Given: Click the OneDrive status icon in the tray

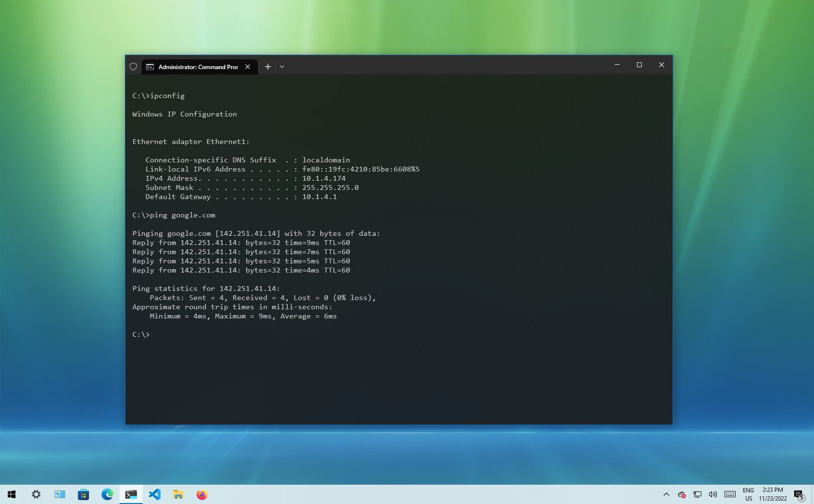Looking at the screenshot, I should pos(681,494).
